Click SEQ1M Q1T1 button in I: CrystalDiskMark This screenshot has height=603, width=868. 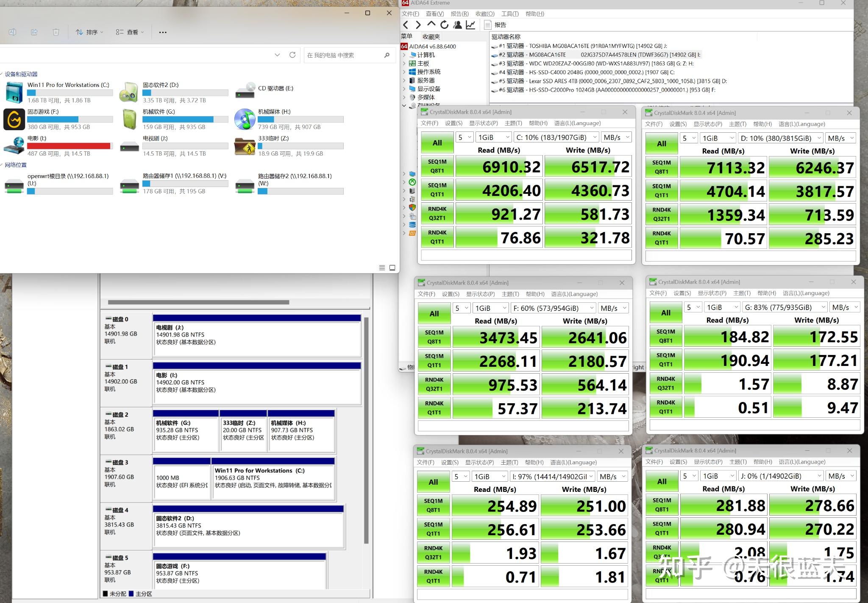[433, 529]
